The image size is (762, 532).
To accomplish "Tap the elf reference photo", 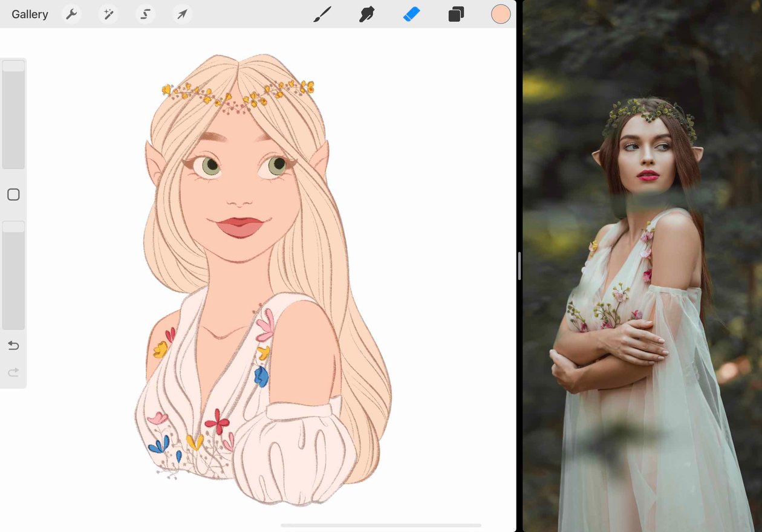I will click(642, 266).
